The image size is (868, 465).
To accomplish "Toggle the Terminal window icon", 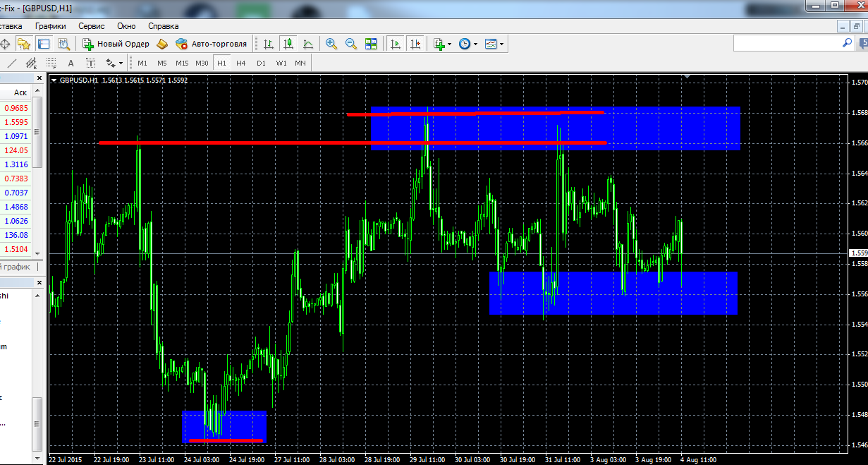I will click(x=44, y=44).
